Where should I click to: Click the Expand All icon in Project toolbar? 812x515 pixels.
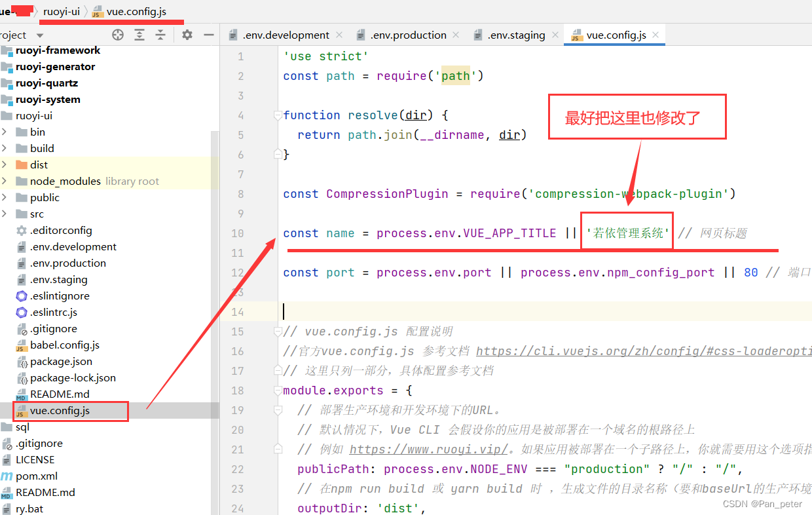tap(139, 35)
